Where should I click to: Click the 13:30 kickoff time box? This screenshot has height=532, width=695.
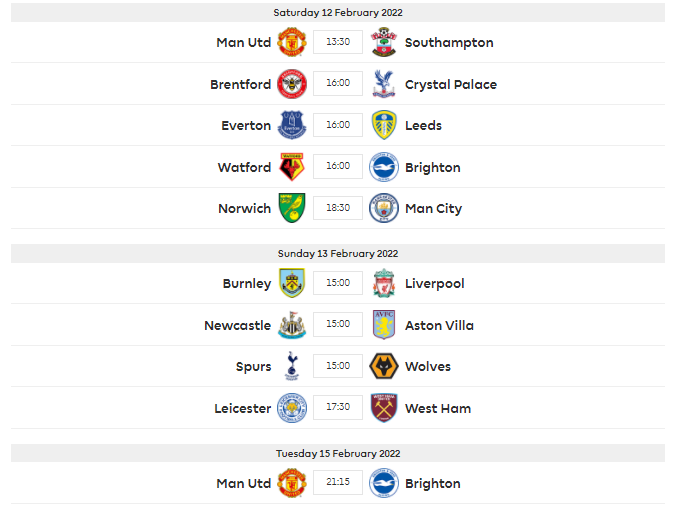click(338, 42)
